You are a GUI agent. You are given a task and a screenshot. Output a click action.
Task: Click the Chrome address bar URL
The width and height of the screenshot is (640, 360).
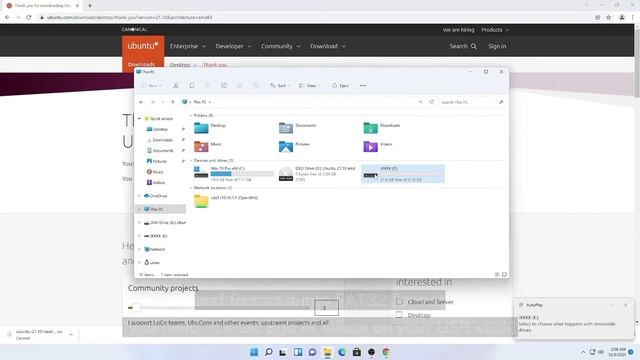pos(129,18)
